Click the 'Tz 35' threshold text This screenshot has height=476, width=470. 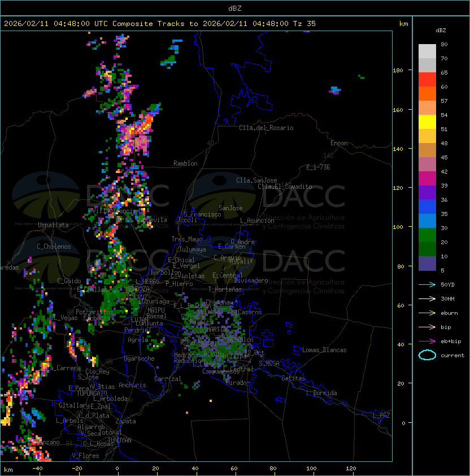(x=304, y=24)
